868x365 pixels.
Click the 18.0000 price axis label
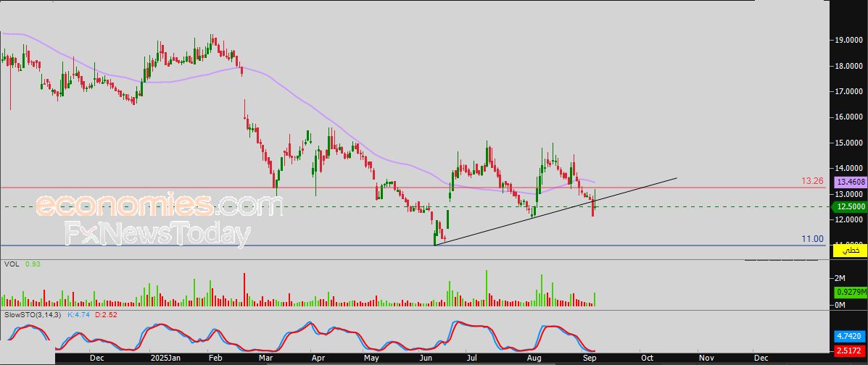click(848, 67)
